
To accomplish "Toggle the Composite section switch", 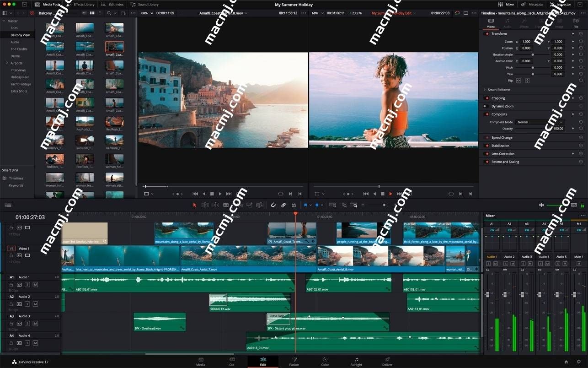I will (486, 114).
